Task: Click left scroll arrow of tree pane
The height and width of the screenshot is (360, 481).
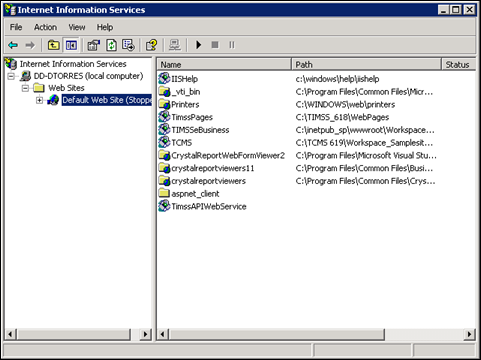Action: click(x=10, y=334)
